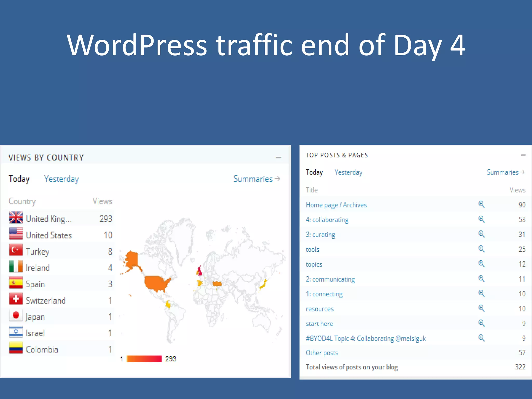Collapse the Views by Country panel
This screenshot has width=532, height=399.
[278, 158]
